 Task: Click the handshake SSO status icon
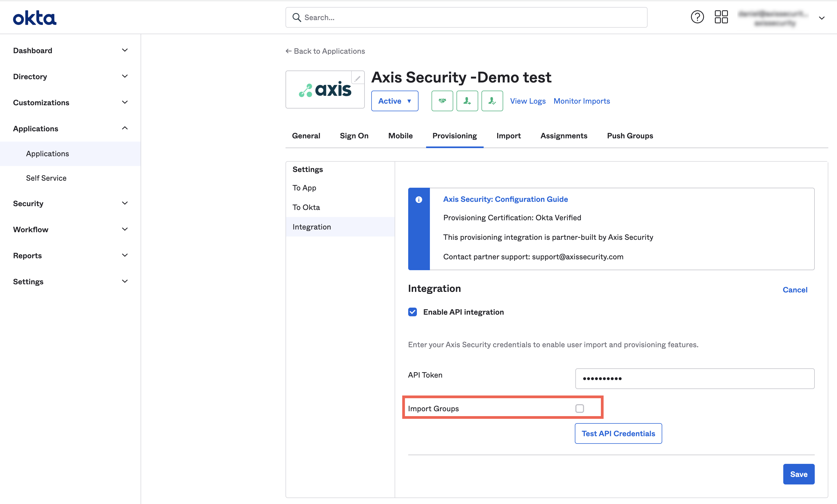coord(442,101)
